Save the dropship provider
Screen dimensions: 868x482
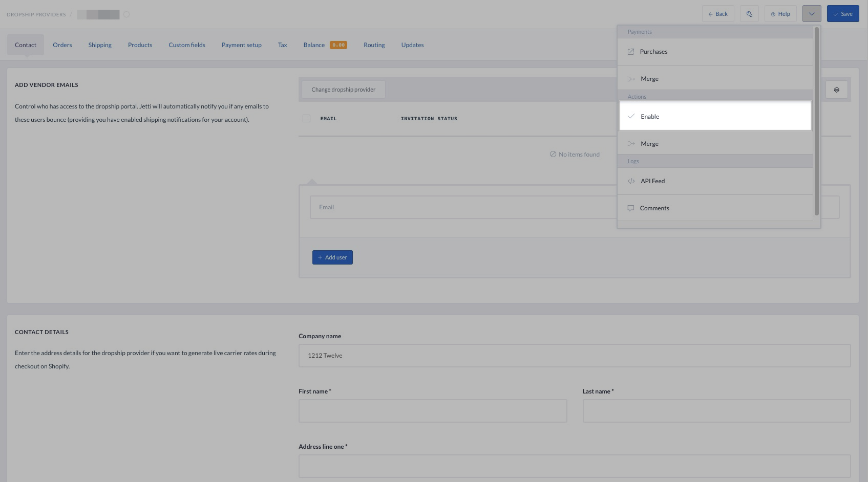[843, 14]
